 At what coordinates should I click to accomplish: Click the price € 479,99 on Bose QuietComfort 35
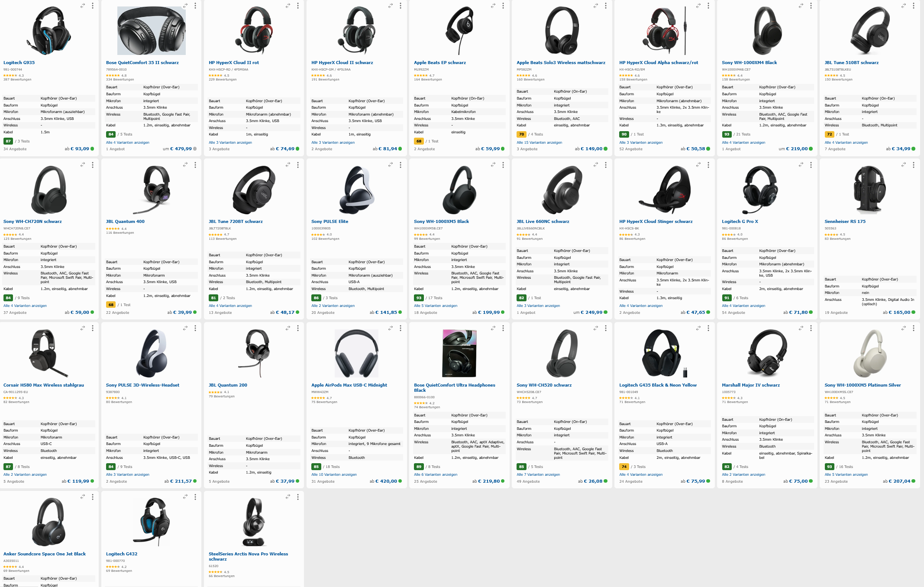click(x=181, y=149)
